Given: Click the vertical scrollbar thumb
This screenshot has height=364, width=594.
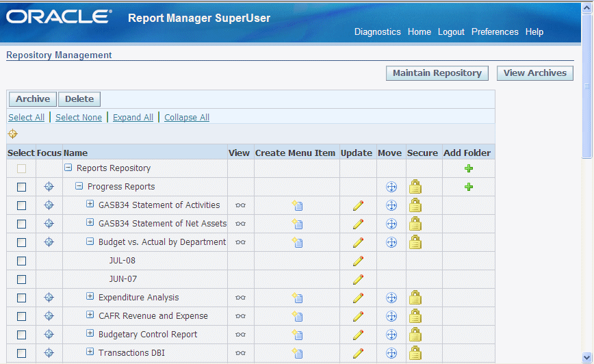Looking at the screenshot, I should point(586,86).
